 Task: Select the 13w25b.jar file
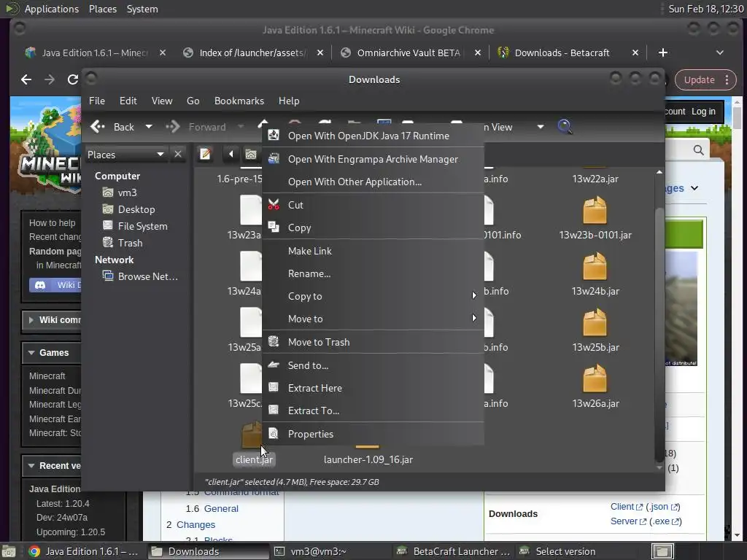[595, 331]
